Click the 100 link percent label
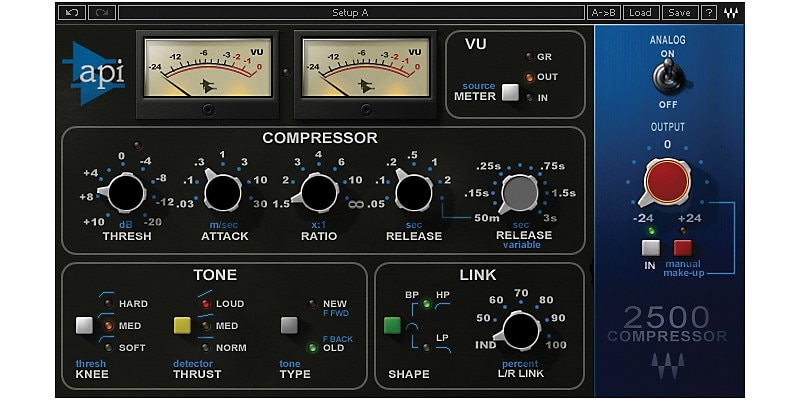Image resolution: width=800 pixels, height=400 pixels. (x=556, y=345)
